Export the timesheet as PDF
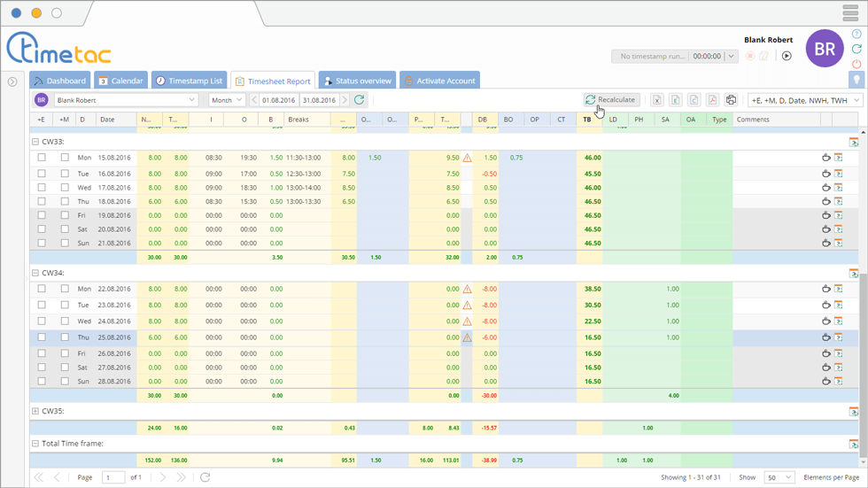The image size is (868, 488). tap(712, 100)
